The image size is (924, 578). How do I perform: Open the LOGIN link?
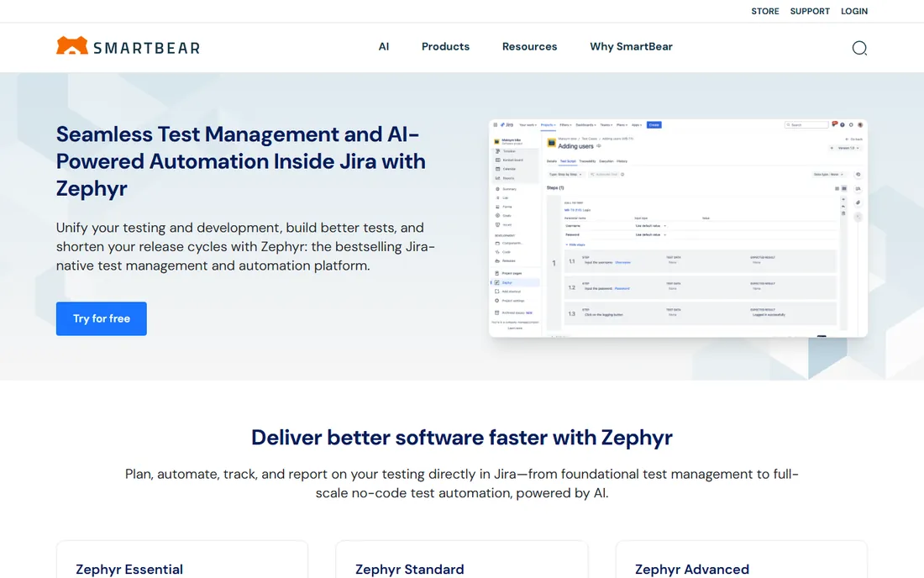[x=854, y=11]
